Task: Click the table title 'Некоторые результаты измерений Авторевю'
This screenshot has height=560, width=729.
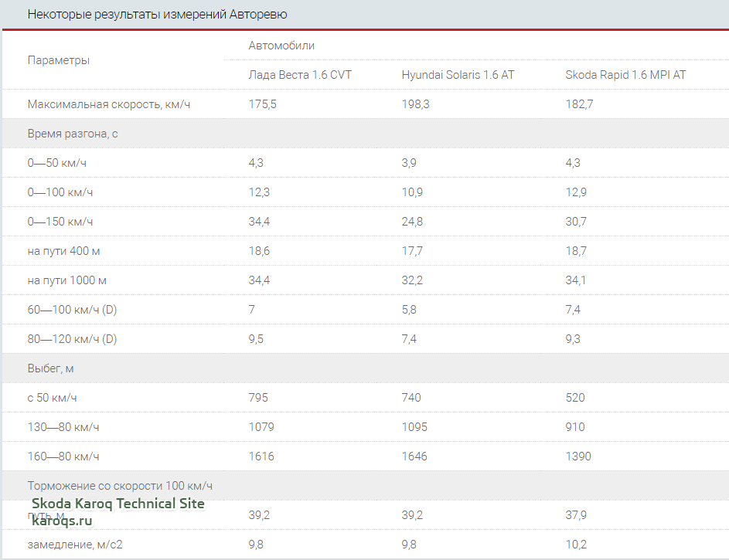Action: pos(157,15)
